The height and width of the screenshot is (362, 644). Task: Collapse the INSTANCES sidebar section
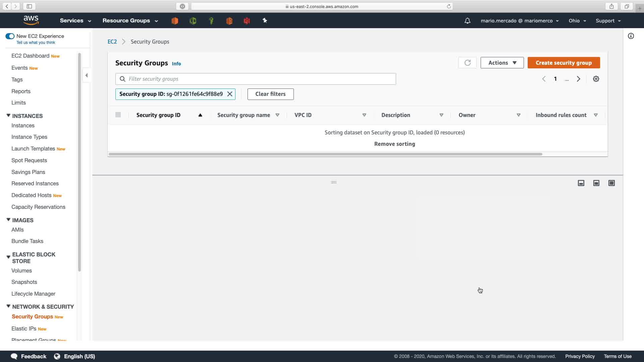[x=8, y=116]
